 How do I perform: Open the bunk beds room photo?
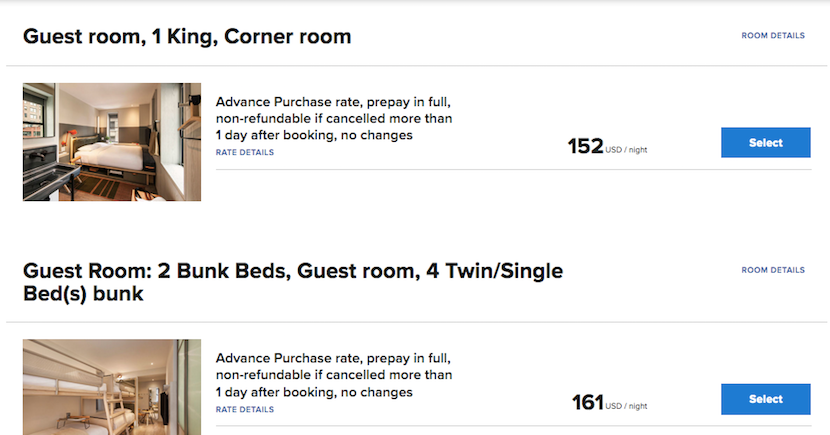click(x=112, y=388)
